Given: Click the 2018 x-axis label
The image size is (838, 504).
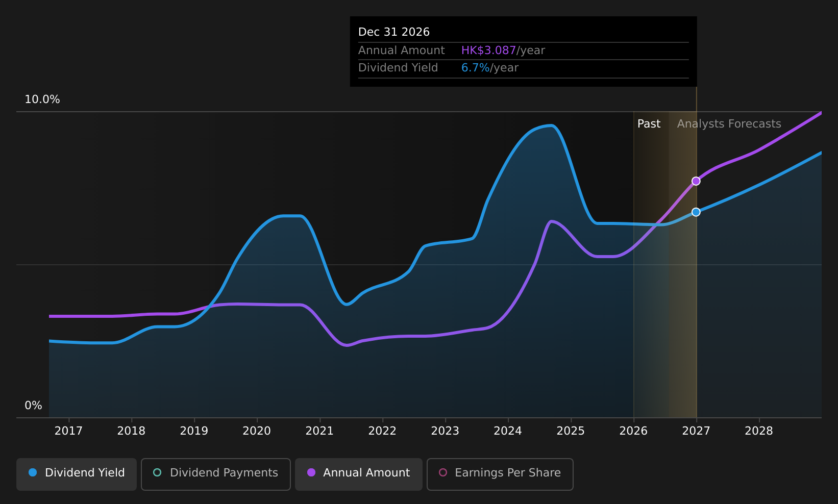Looking at the screenshot, I should [131, 431].
